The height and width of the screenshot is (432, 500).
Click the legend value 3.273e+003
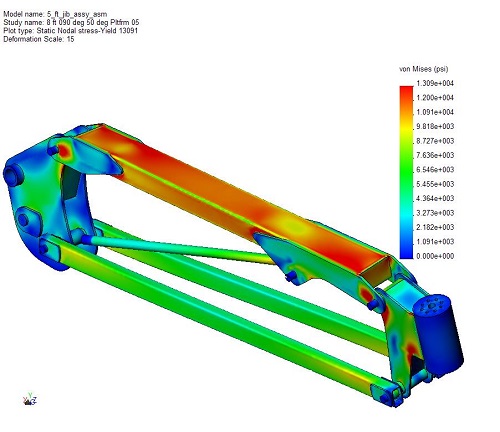(435, 213)
